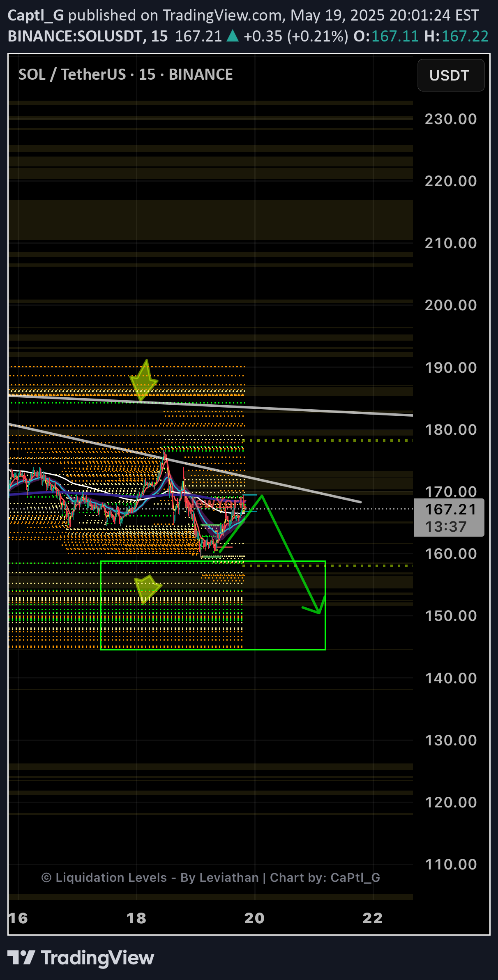Click the date label 16 on time axis
The width and height of the screenshot is (498, 980).
18,918
